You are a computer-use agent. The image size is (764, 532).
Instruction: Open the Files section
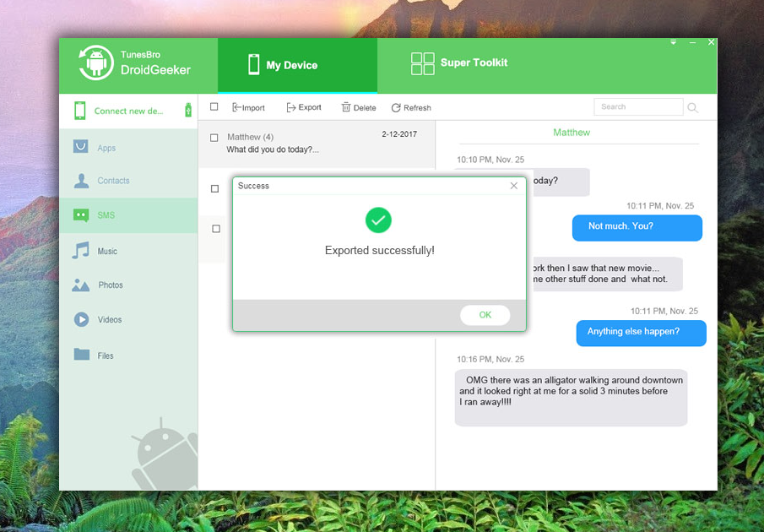click(128, 356)
